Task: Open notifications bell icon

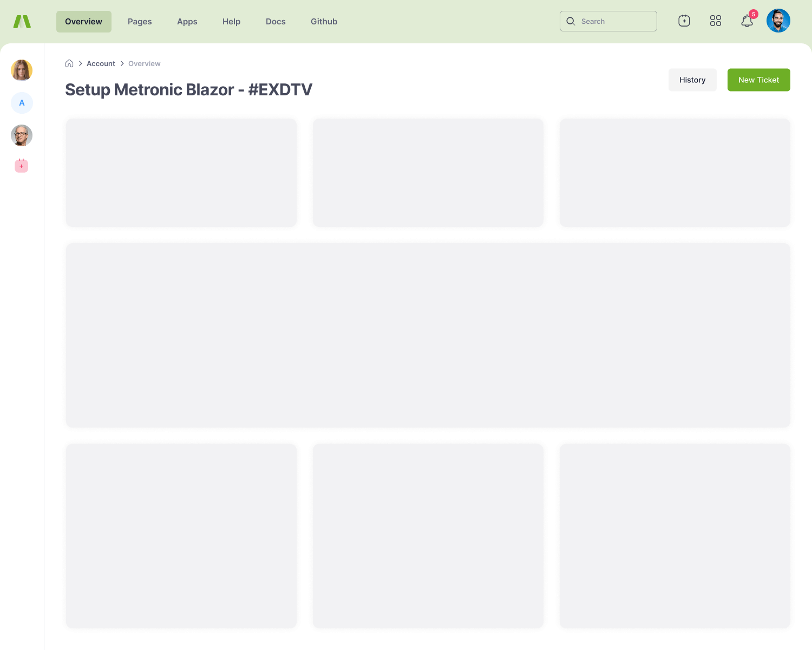Action: pos(747,22)
